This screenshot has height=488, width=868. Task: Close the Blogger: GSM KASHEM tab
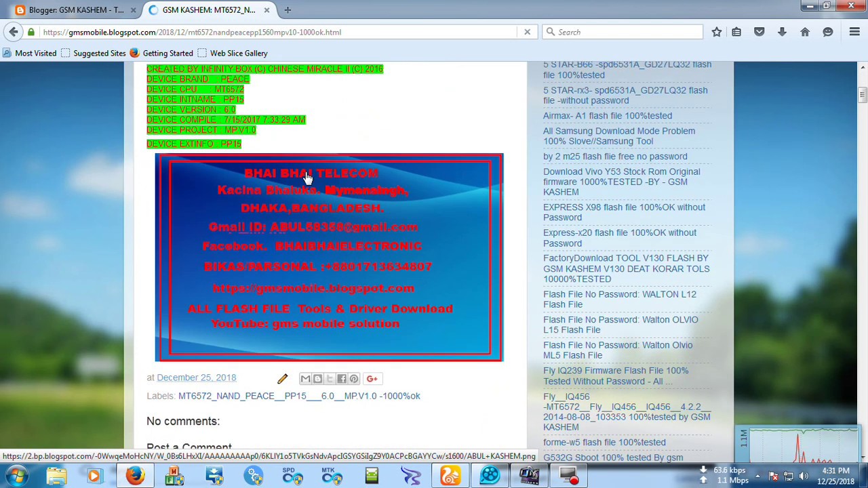(133, 9)
